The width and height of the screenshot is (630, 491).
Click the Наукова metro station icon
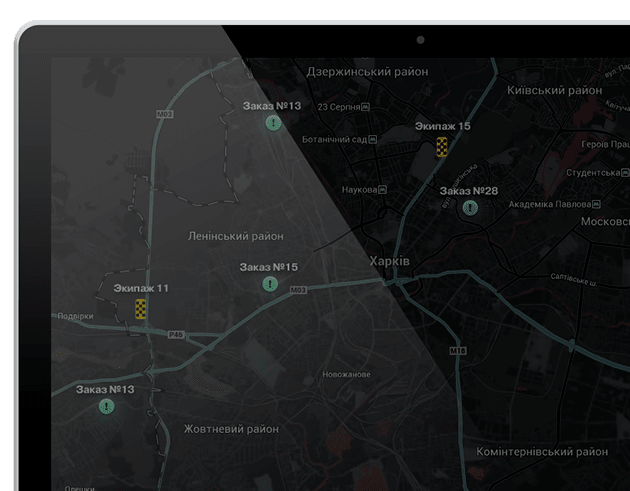[x=386, y=189]
